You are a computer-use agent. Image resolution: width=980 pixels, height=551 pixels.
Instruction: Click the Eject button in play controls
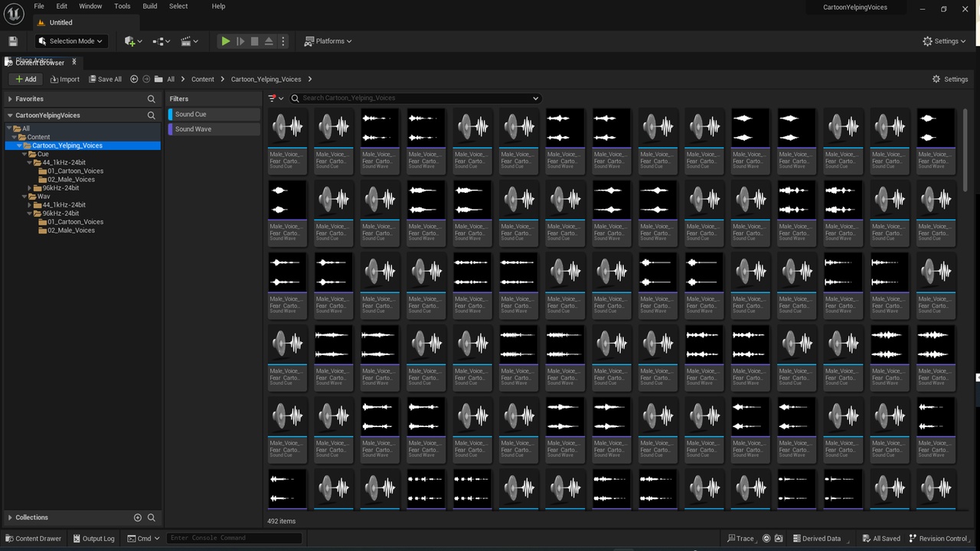269,41
